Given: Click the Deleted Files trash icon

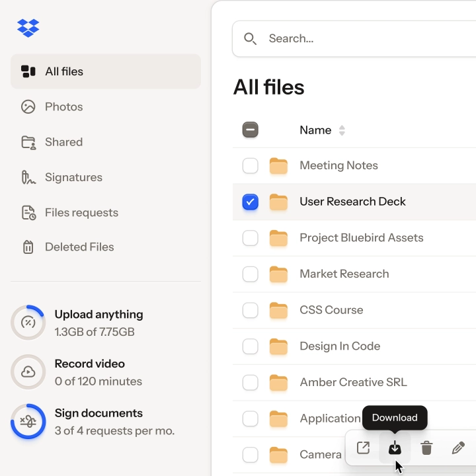Looking at the screenshot, I should tap(28, 247).
